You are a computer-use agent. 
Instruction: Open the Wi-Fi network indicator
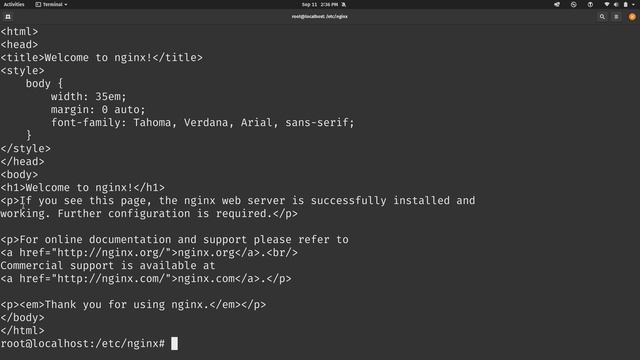click(607, 4)
